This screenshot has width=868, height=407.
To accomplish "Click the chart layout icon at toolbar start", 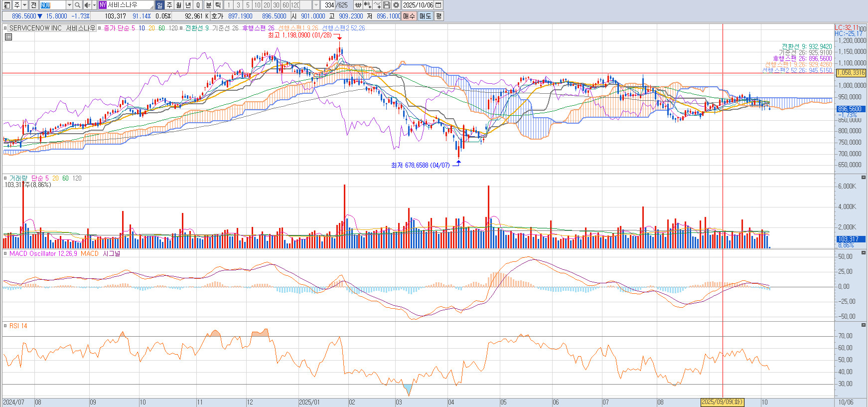I will pyautogui.click(x=7, y=5).
